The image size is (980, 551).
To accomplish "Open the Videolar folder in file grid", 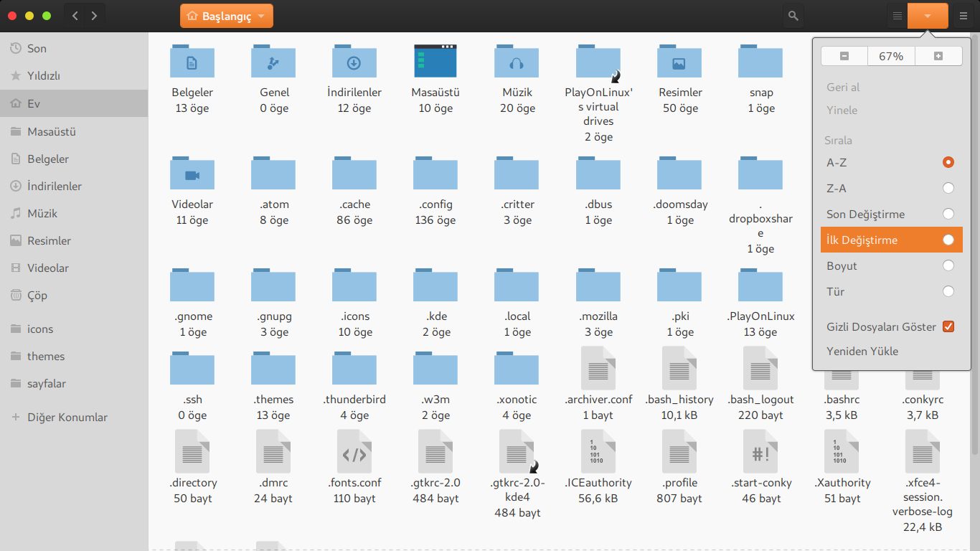I will (192, 174).
